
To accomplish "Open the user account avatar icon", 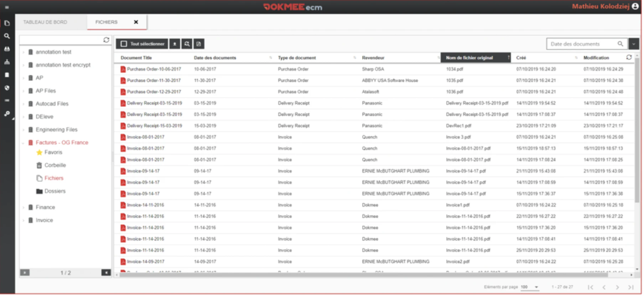I will coord(635,6).
